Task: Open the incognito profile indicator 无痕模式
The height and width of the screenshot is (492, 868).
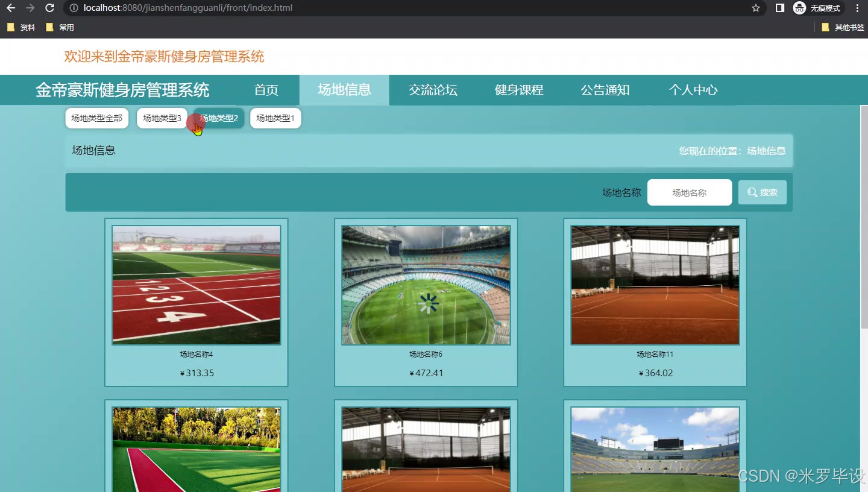Action: pos(817,8)
